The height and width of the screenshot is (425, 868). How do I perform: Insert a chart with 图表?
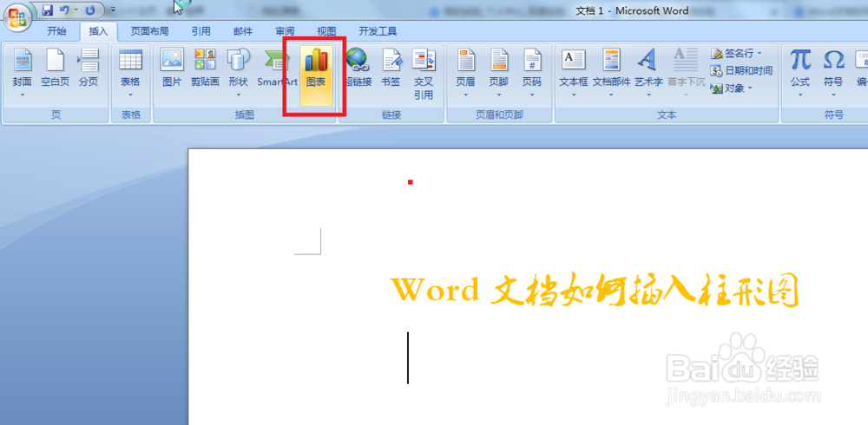pos(316,75)
